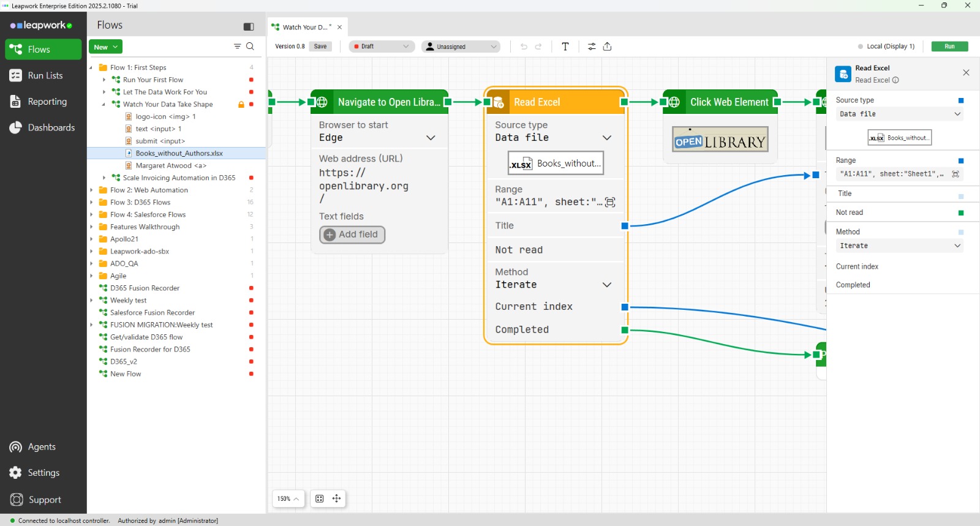
Task: Toggle the Flows side panel collapse icon
Action: 248,26
